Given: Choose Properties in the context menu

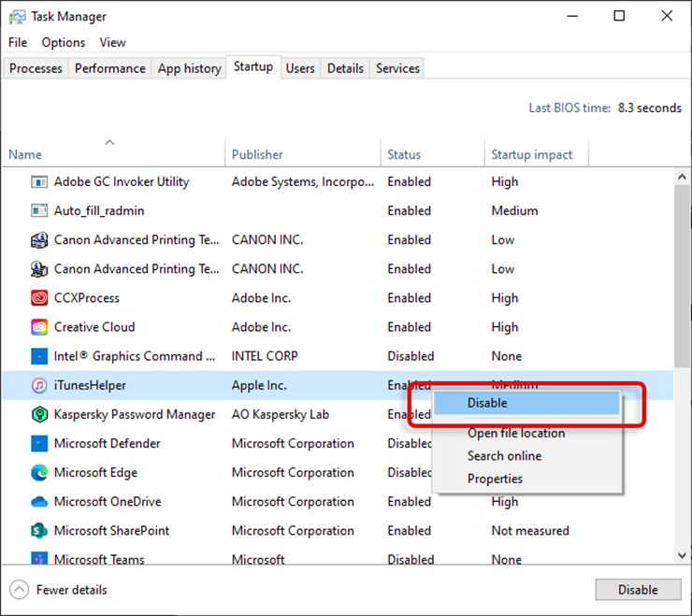Looking at the screenshot, I should [x=526, y=479].
